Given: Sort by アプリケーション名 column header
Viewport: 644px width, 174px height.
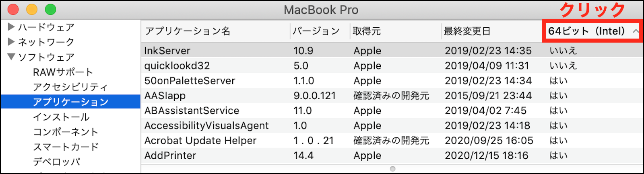Looking at the screenshot, I should tap(188, 31).
